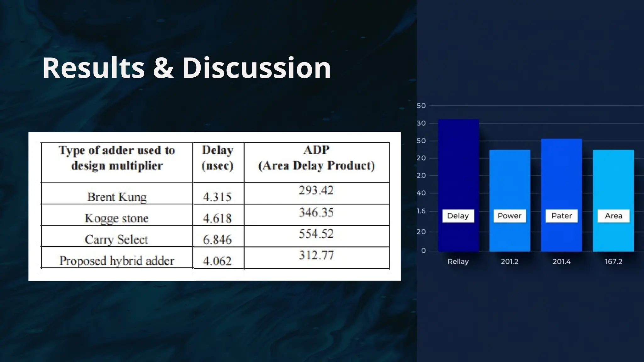Click the Pater label on chart
Viewport: 644px width, 362px height.
[561, 216]
